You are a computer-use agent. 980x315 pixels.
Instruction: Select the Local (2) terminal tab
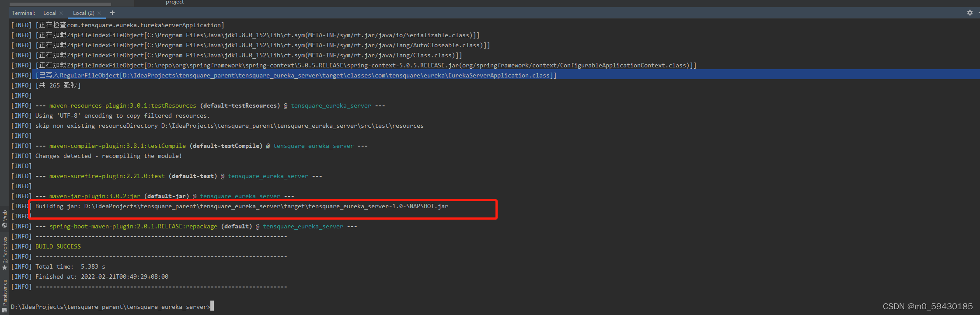click(84, 13)
